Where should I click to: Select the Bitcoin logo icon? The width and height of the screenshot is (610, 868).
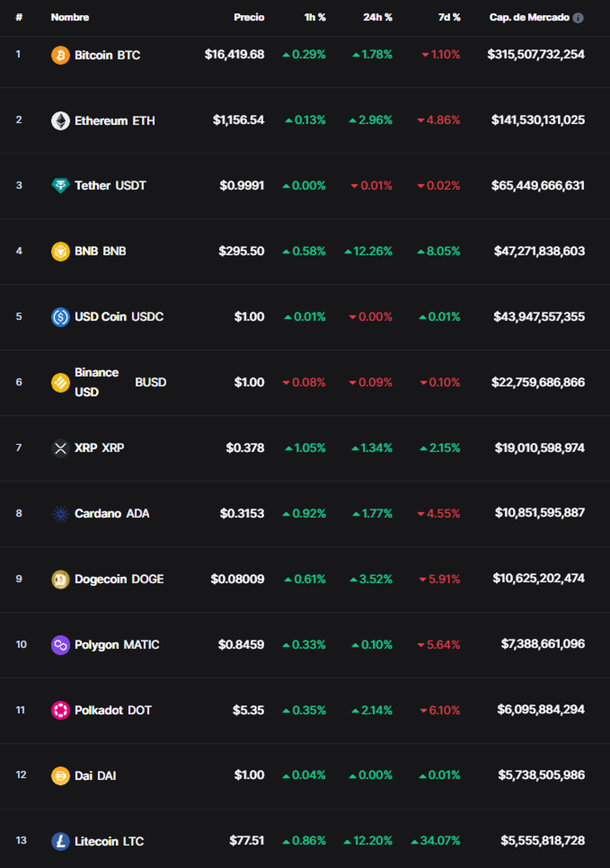click(x=60, y=55)
